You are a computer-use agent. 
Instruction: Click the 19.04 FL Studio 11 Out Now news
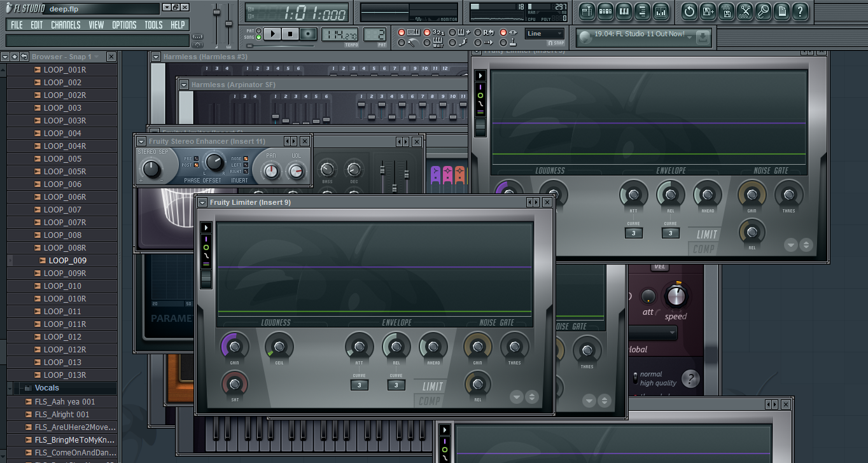[x=640, y=34]
